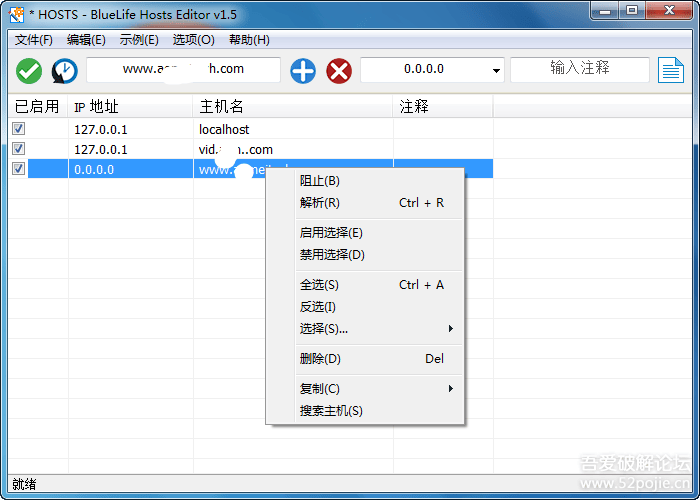Choose 阻止(B) from context menu
The height and width of the screenshot is (500, 700).
point(320,181)
